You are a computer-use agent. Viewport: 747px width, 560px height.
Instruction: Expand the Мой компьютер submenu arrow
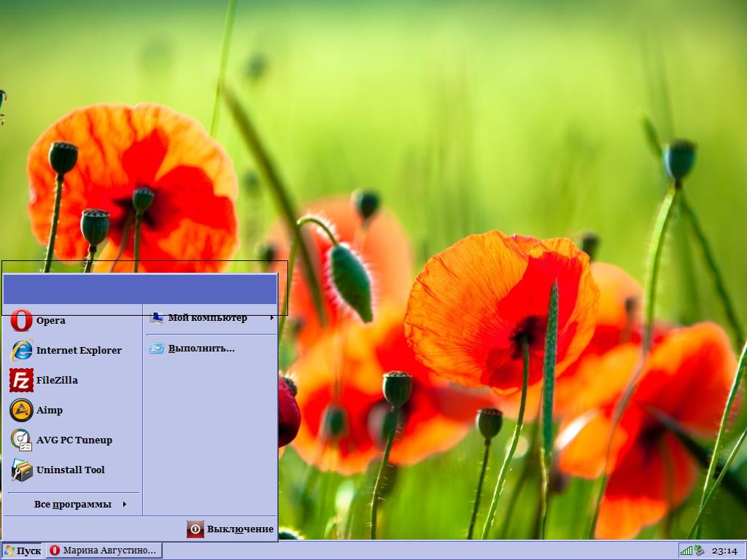pos(271,318)
